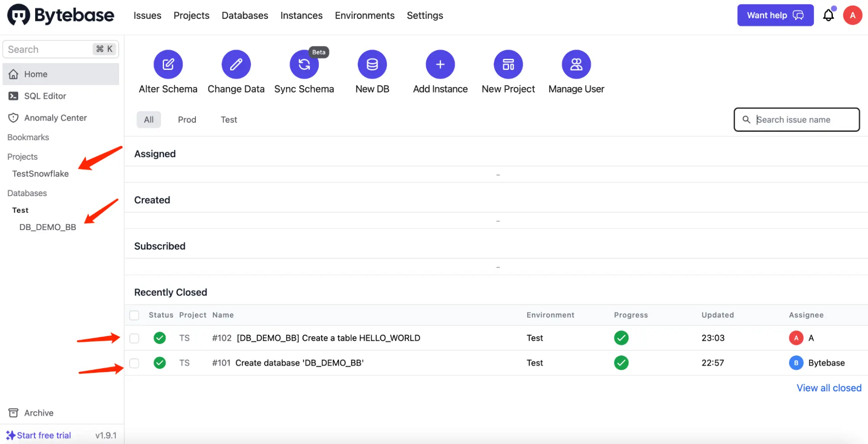Open the user avatar A menu
The width and height of the screenshot is (868, 444).
point(853,15)
